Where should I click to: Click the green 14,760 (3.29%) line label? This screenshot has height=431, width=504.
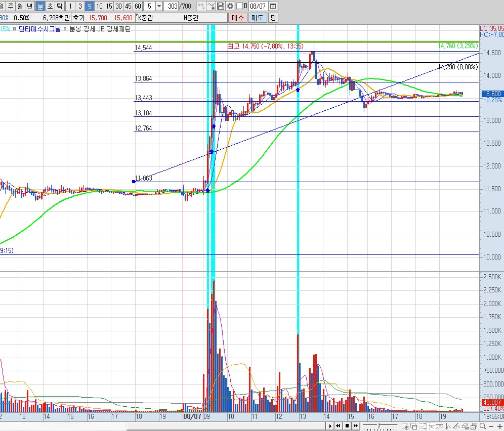458,46
